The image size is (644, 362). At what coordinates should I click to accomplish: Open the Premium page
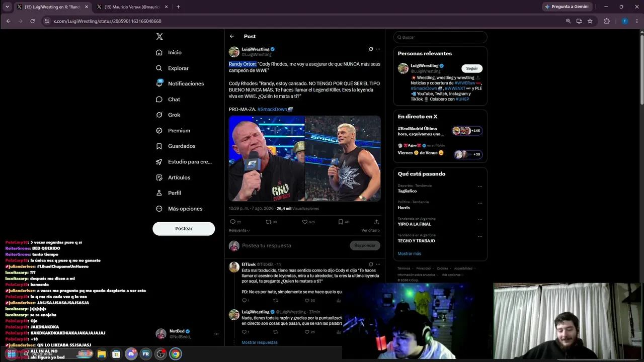[173, 131]
